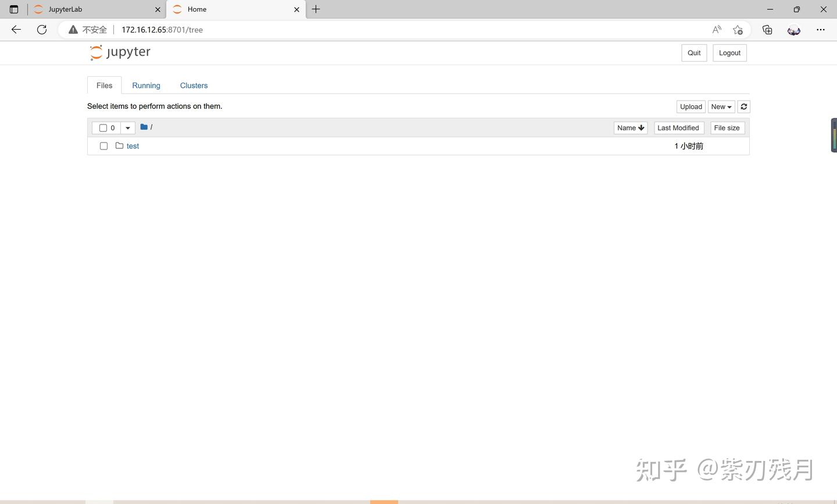
Task: Click the browser back arrow
Action: click(16, 30)
